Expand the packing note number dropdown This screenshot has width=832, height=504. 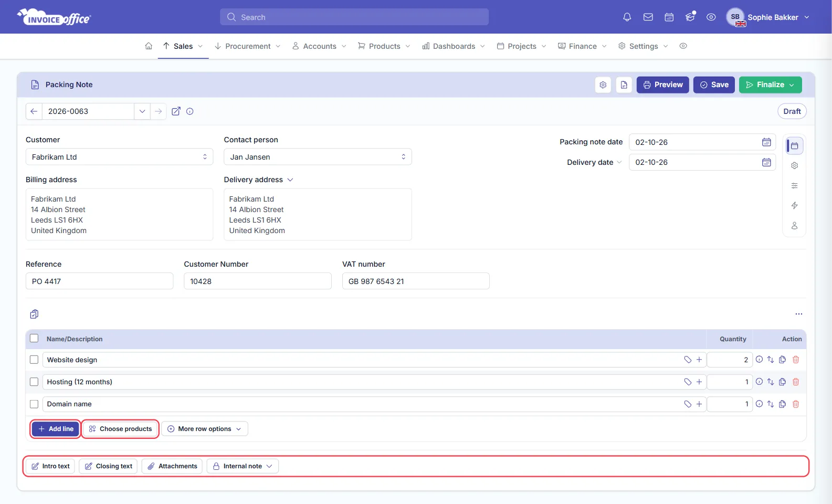142,111
